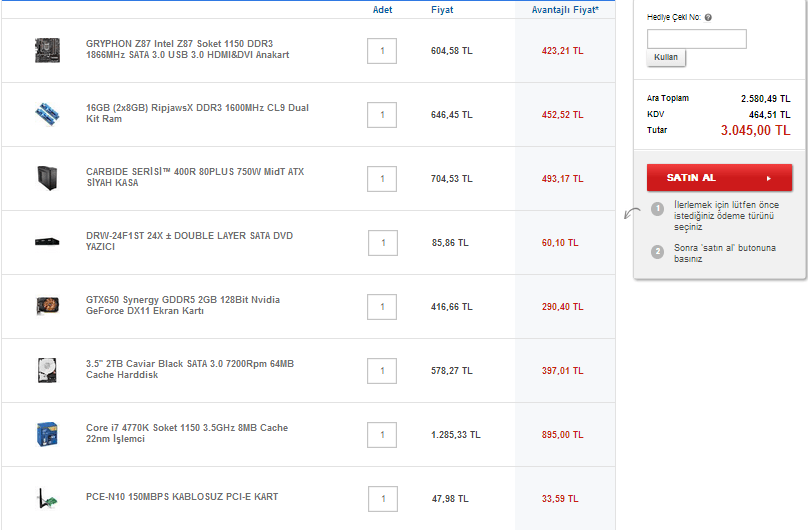Edit quantity field for Core i7 4770K

pyautogui.click(x=382, y=435)
